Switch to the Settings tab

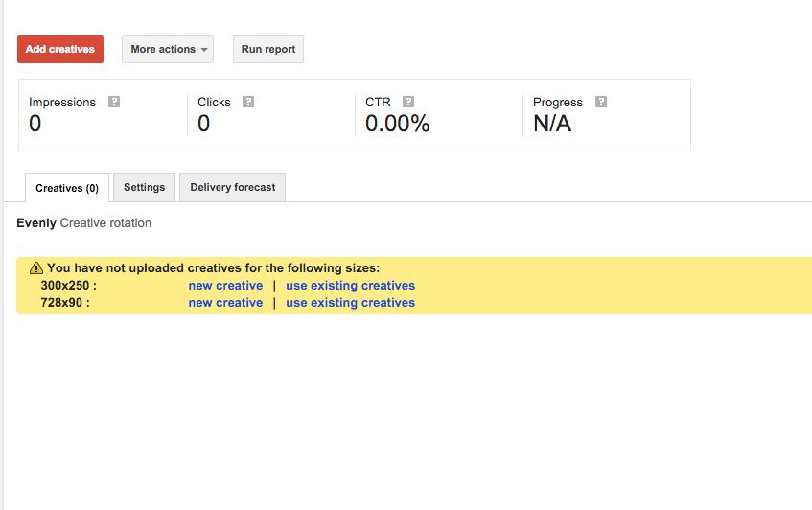pyautogui.click(x=144, y=188)
